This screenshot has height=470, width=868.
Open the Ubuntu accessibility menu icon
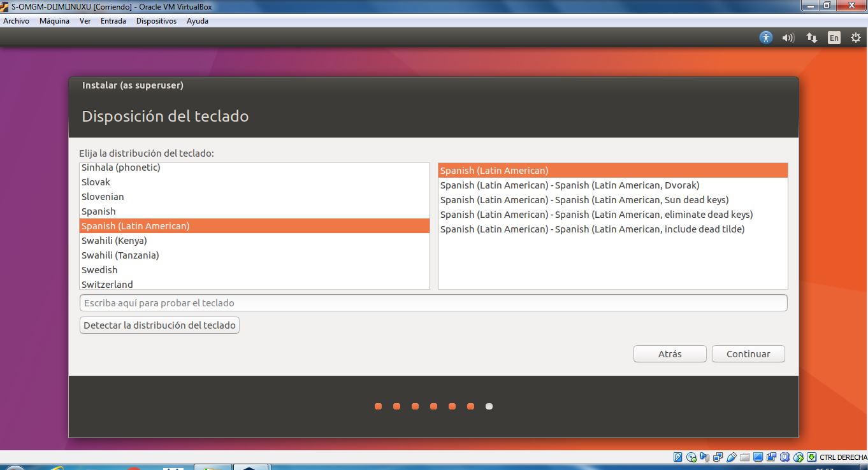pyautogui.click(x=765, y=38)
